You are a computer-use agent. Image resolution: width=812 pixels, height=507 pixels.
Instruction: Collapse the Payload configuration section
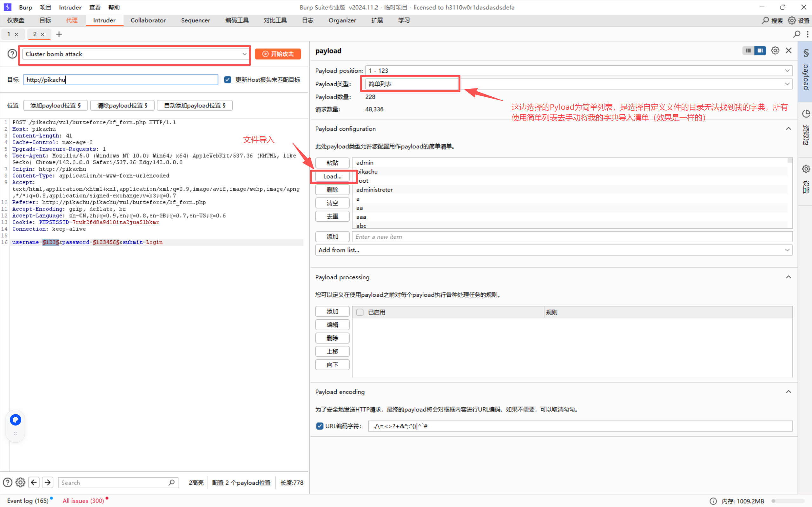pos(788,129)
